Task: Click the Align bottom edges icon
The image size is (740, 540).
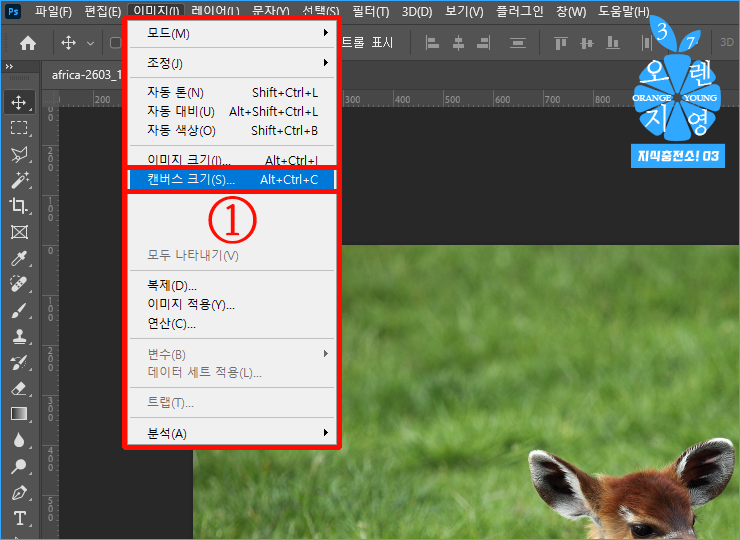Action: click(613, 43)
